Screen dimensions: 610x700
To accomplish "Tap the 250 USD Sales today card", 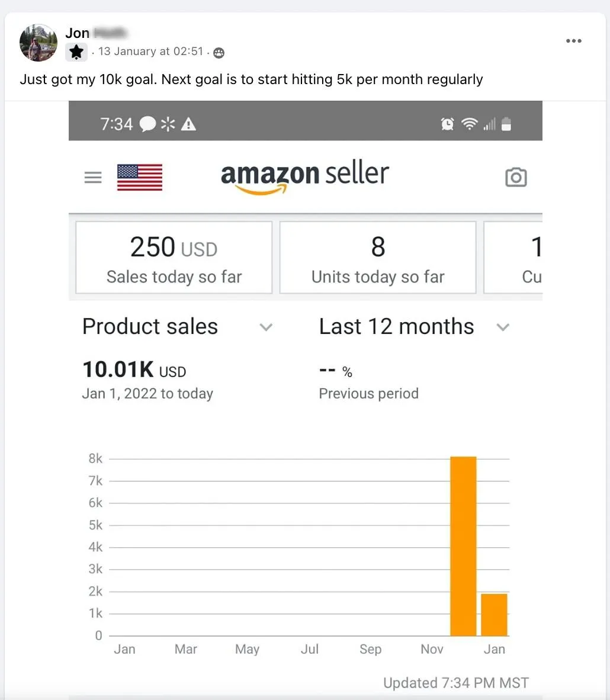I will [174, 258].
